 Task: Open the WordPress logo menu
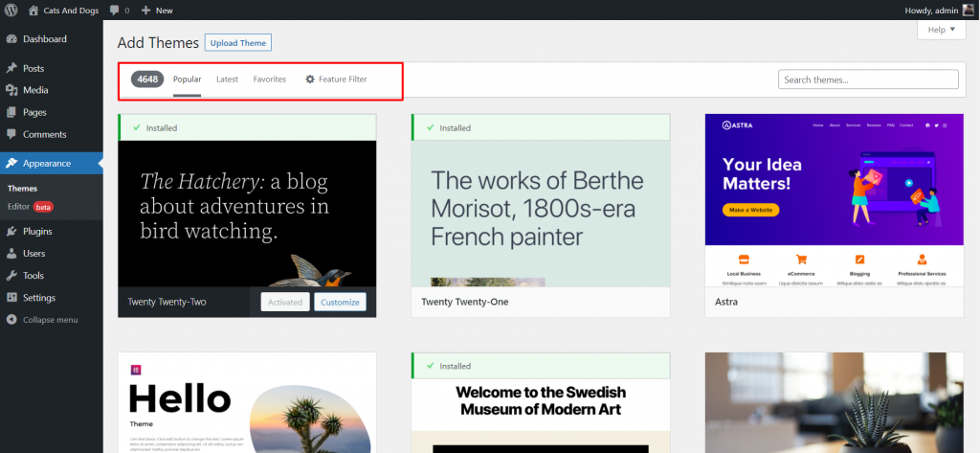[11, 10]
